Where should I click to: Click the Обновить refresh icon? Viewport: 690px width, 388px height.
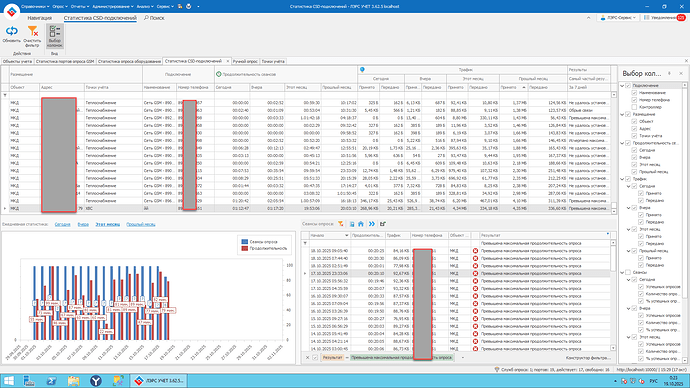tap(11, 31)
